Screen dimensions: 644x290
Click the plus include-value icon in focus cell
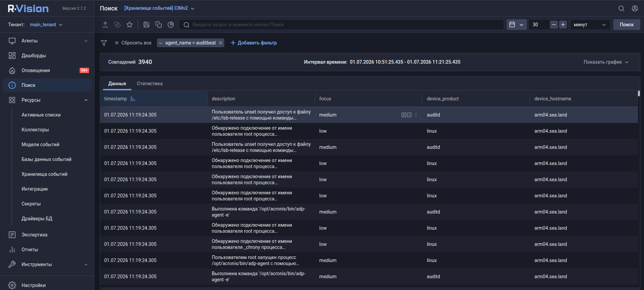[404, 115]
